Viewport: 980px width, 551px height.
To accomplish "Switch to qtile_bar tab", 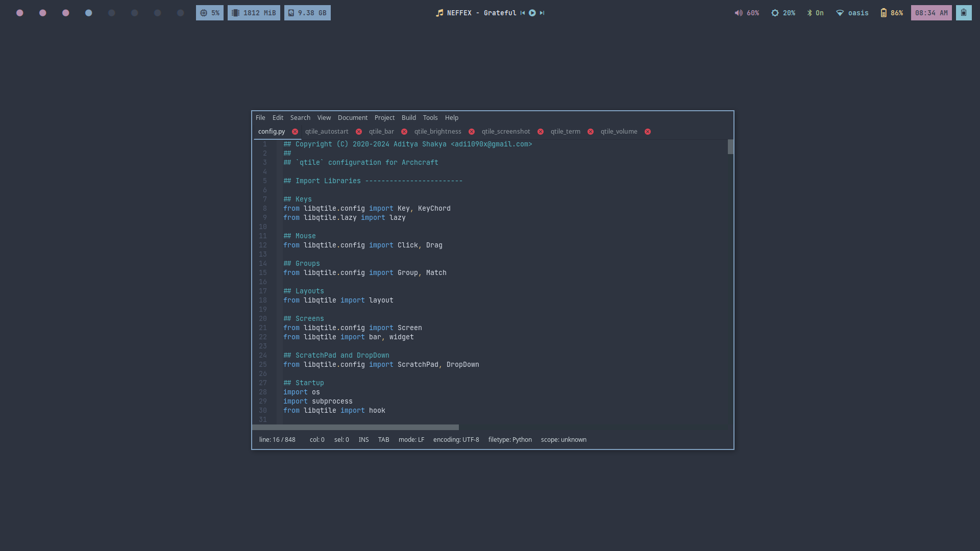I will point(381,132).
